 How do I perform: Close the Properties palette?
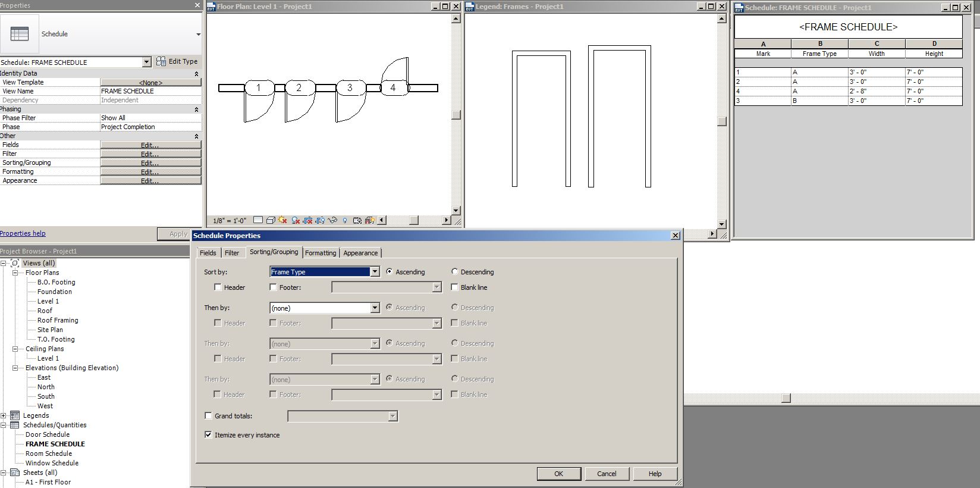point(197,5)
